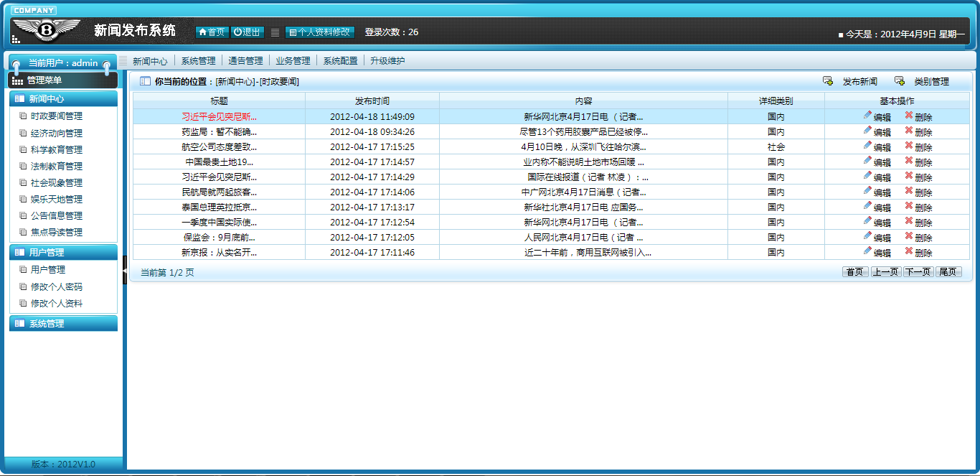Delete icon for 航空公司态度差 row
This screenshot has width=980, height=476.
[x=909, y=146]
